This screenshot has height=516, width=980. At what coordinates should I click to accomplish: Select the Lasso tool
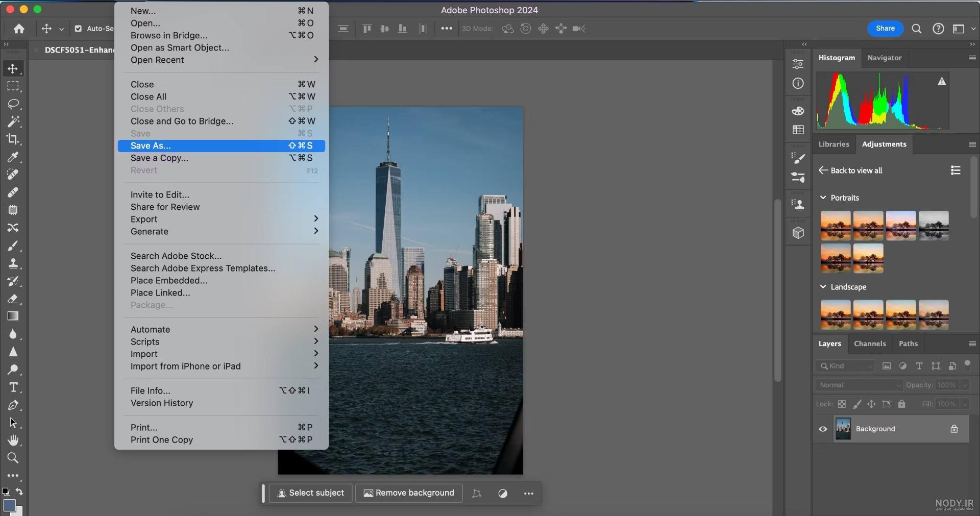coord(13,104)
